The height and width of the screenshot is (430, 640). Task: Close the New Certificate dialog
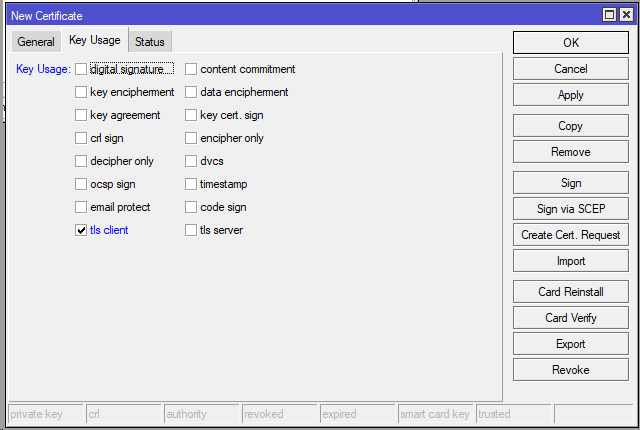pos(626,15)
